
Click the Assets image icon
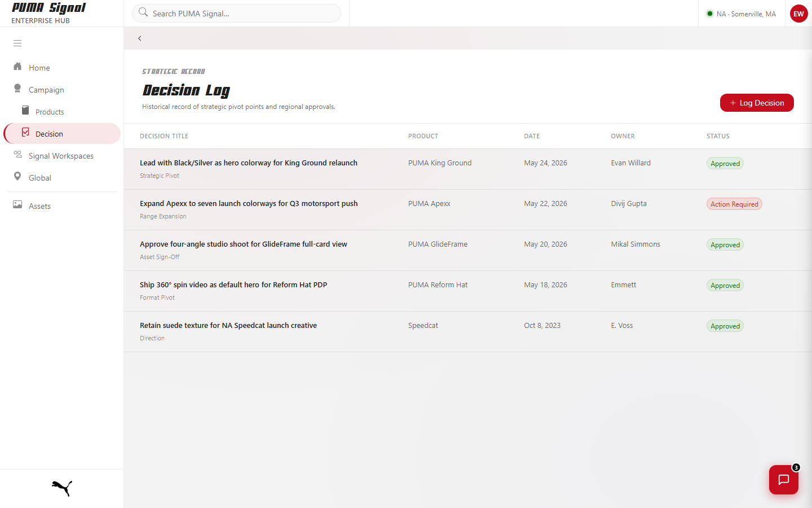tap(17, 205)
